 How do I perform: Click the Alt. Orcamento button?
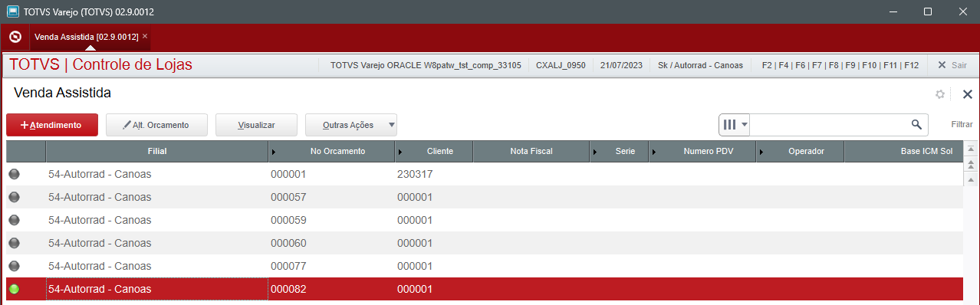[x=155, y=124]
